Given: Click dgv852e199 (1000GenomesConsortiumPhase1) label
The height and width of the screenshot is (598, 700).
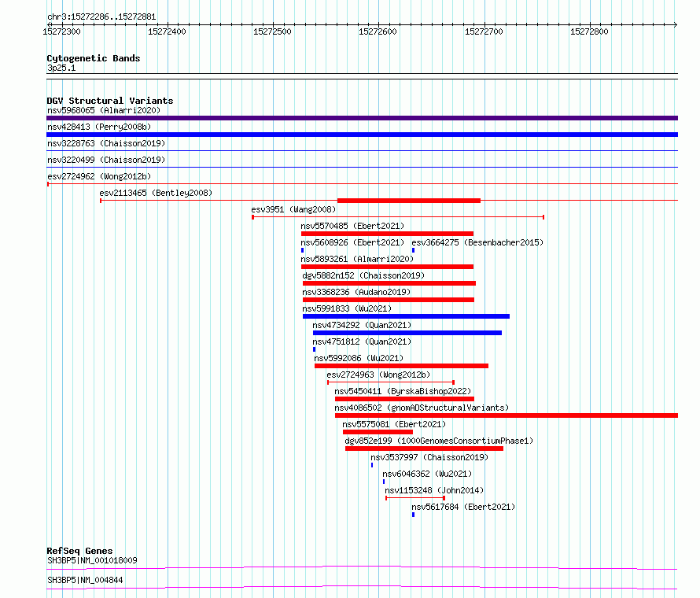Looking at the screenshot, I should pyautogui.click(x=439, y=441).
